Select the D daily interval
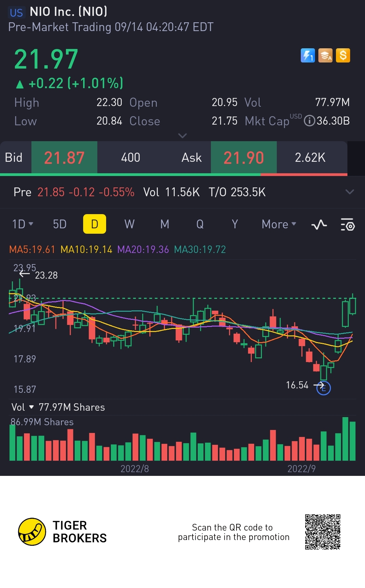Viewport: 365px width, 588px height. 95,224
